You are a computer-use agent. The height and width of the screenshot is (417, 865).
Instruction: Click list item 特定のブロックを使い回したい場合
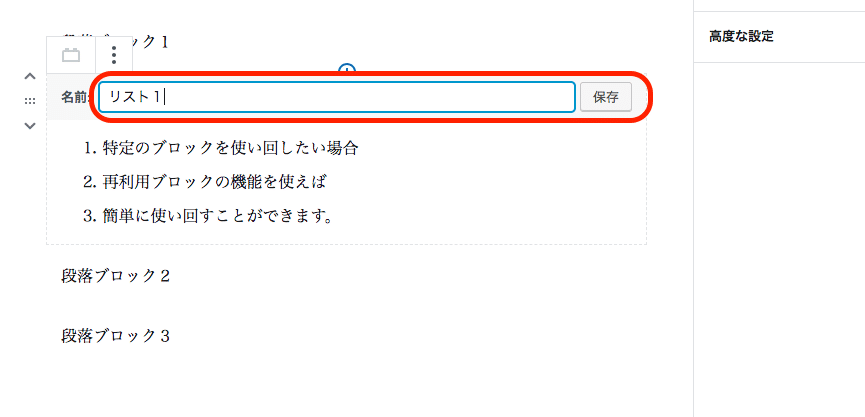pyautogui.click(x=231, y=148)
